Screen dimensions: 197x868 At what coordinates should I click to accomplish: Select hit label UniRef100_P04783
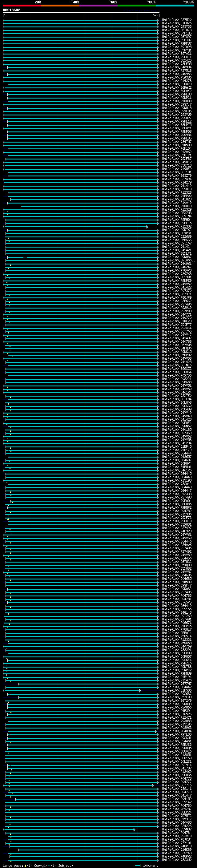177,596
